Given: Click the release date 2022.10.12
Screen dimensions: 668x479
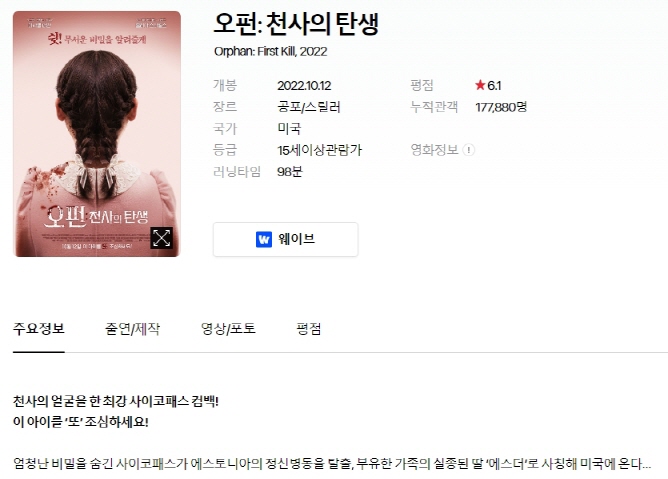Looking at the screenshot, I should click(304, 86).
